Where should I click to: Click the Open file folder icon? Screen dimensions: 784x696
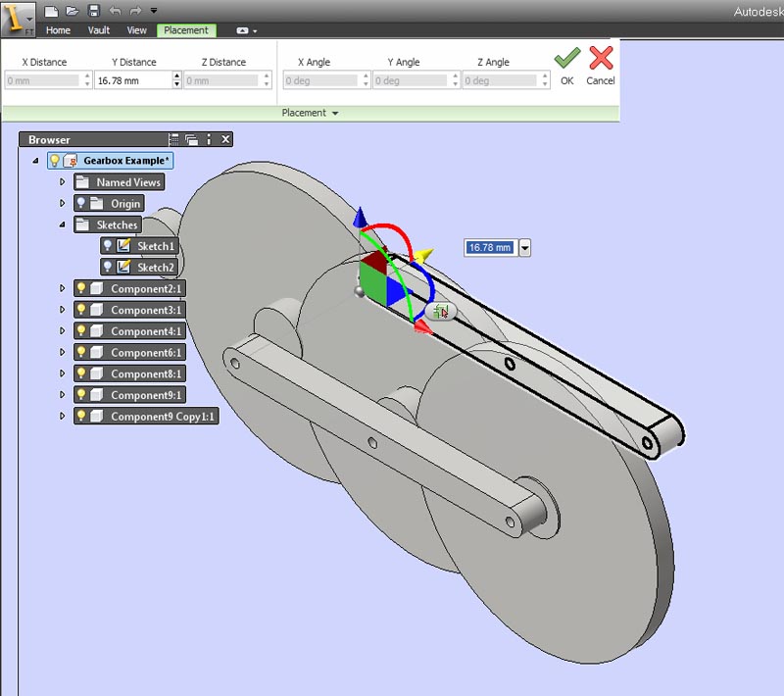[x=73, y=11]
